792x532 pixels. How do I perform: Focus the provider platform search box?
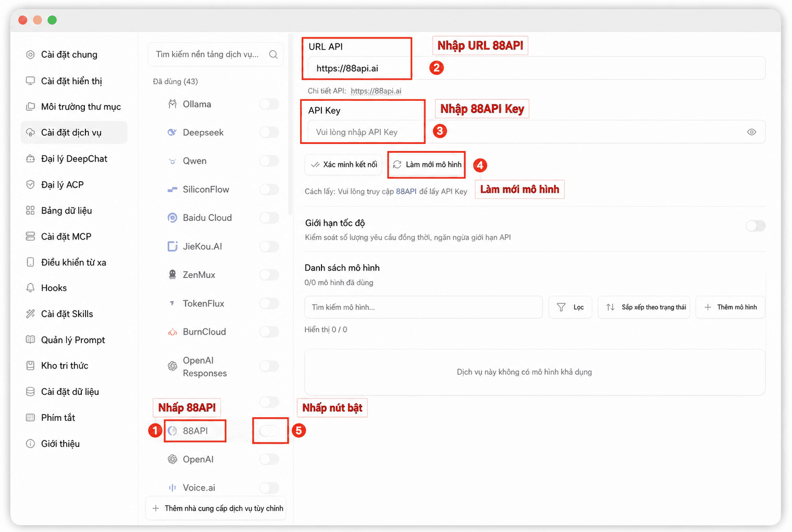coord(216,54)
